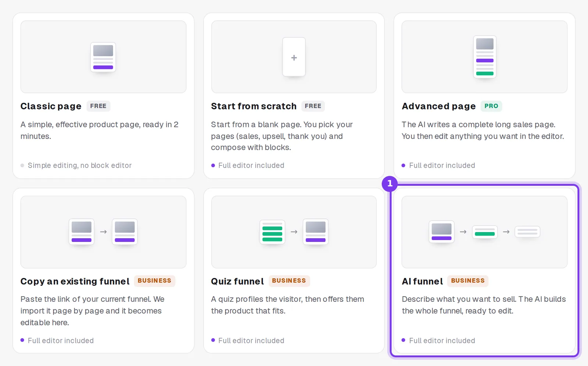Click the FREE badge beside Classic page
Image resolution: width=588 pixels, height=366 pixels.
tap(98, 106)
